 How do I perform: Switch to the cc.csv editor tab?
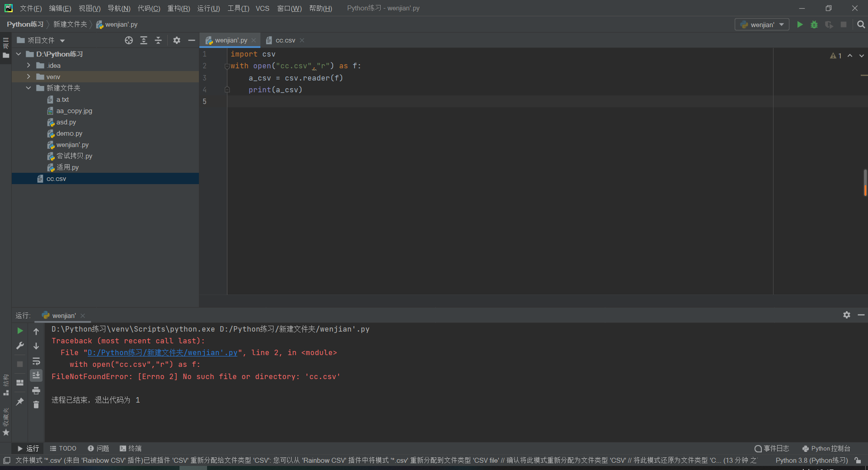pyautogui.click(x=285, y=40)
